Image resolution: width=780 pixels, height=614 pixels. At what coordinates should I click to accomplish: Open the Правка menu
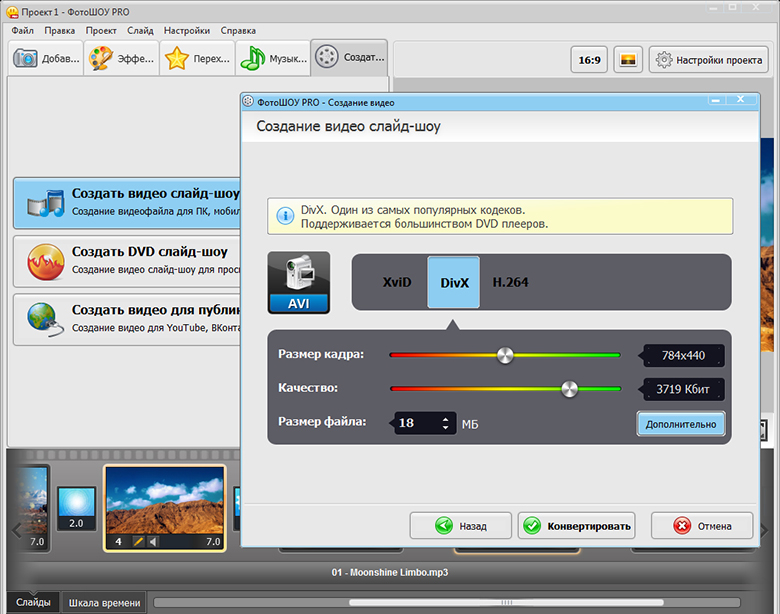[x=60, y=30]
